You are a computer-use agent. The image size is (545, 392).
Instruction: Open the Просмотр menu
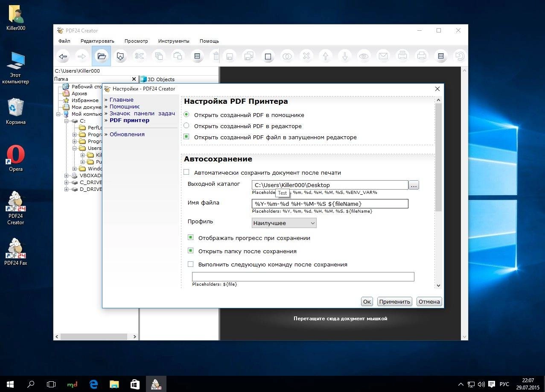tap(136, 41)
